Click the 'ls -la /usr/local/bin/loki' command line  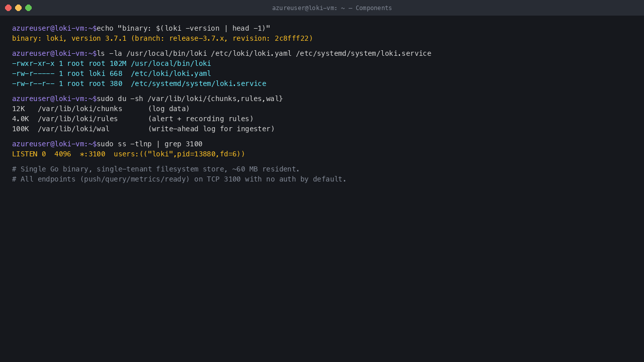(264, 53)
